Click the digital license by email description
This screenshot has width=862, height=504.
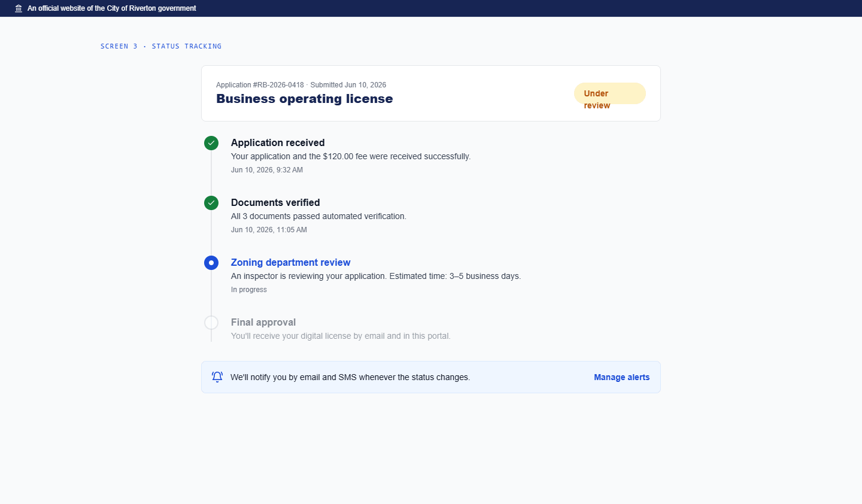coord(341,336)
